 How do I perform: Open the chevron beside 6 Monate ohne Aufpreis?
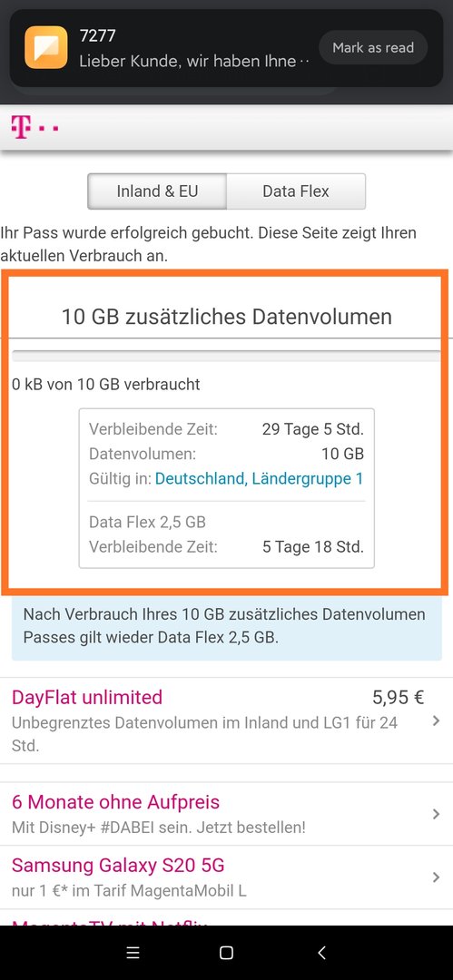click(436, 814)
